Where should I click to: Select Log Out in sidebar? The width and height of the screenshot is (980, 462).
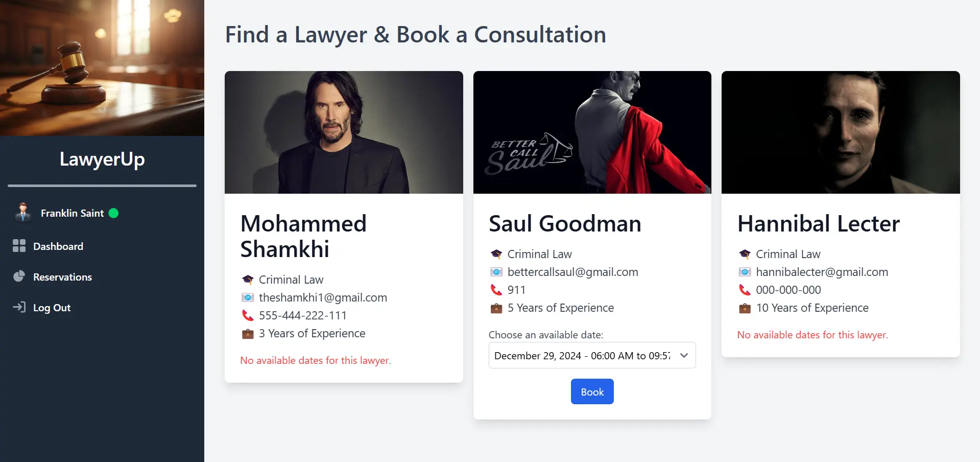click(x=52, y=308)
